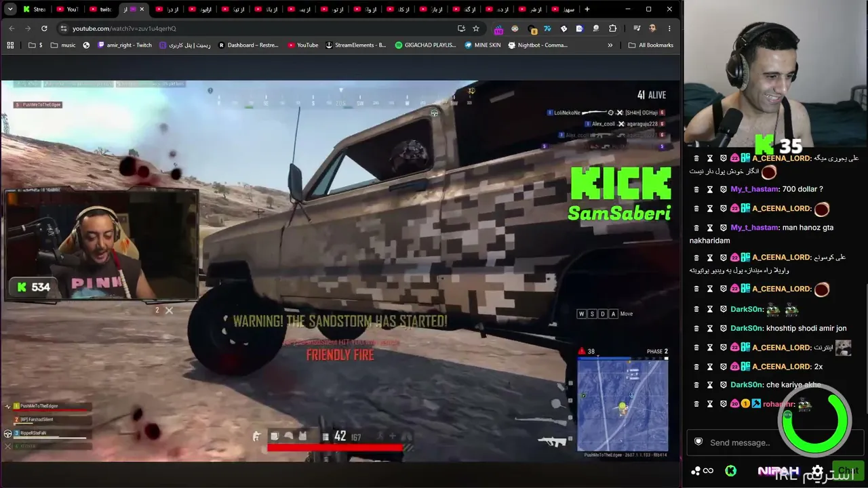Delete rohamhr's chat message

point(696,404)
